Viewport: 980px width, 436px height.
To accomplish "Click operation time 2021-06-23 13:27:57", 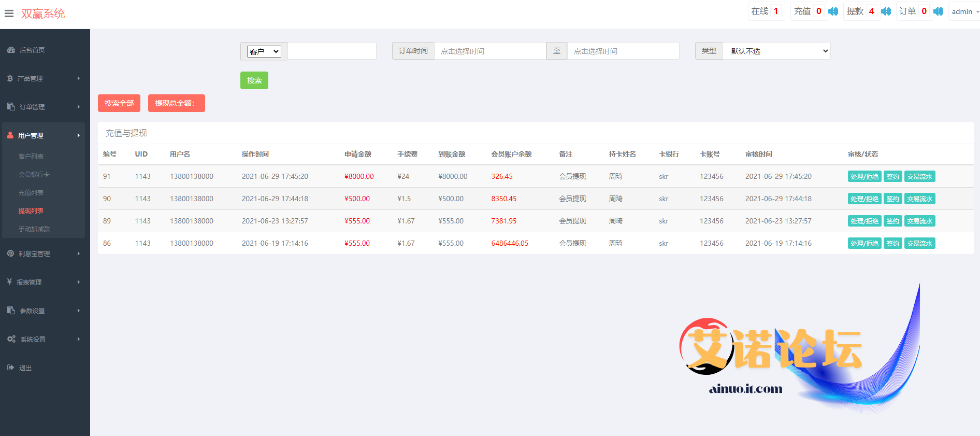I will 275,221.
